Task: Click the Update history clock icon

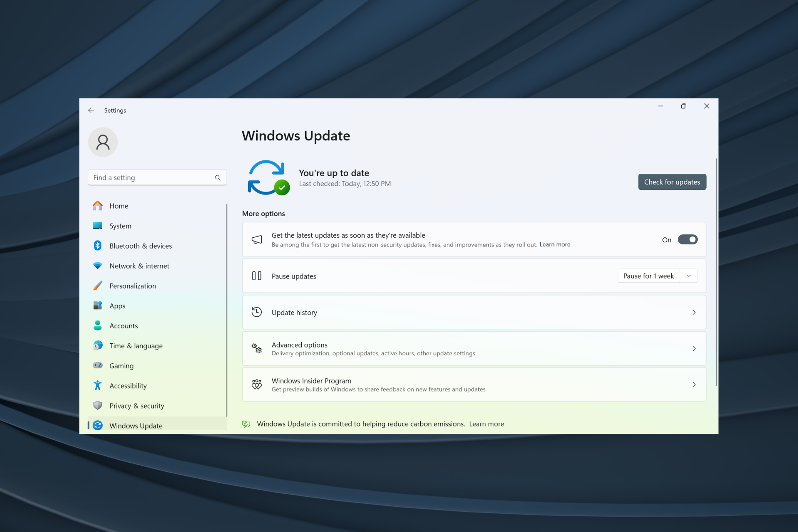Action: (257, 312)
